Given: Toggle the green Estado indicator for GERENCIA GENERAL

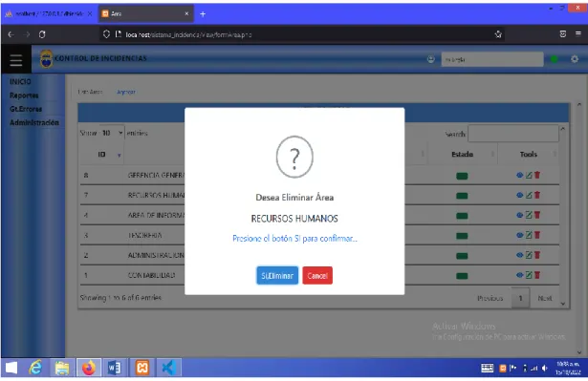Looking at the screenshot, I should [x=462, y=176].
